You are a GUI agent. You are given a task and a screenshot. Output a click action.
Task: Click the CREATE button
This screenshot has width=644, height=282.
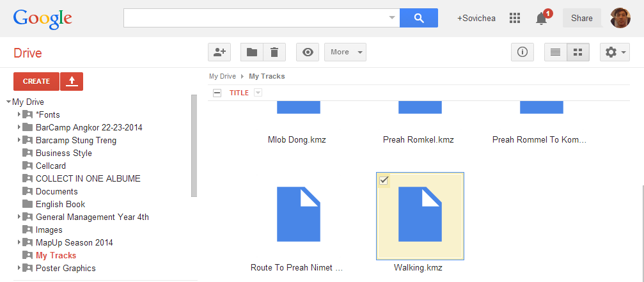pyautogui.click(x=36, y=81)
